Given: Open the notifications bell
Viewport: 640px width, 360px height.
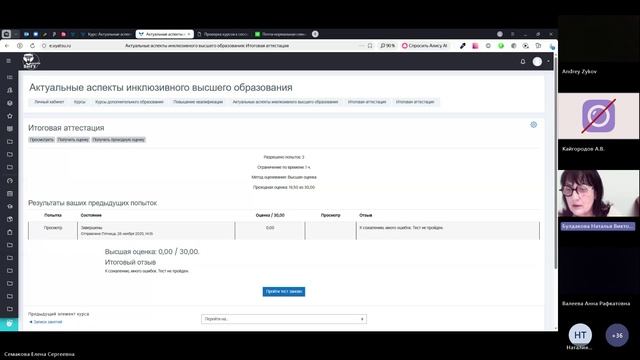Looking at the screenshot, I should click(523, 62).
